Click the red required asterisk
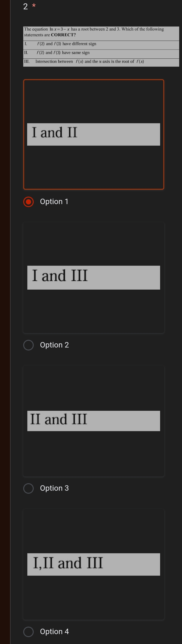 click(34, 5)
